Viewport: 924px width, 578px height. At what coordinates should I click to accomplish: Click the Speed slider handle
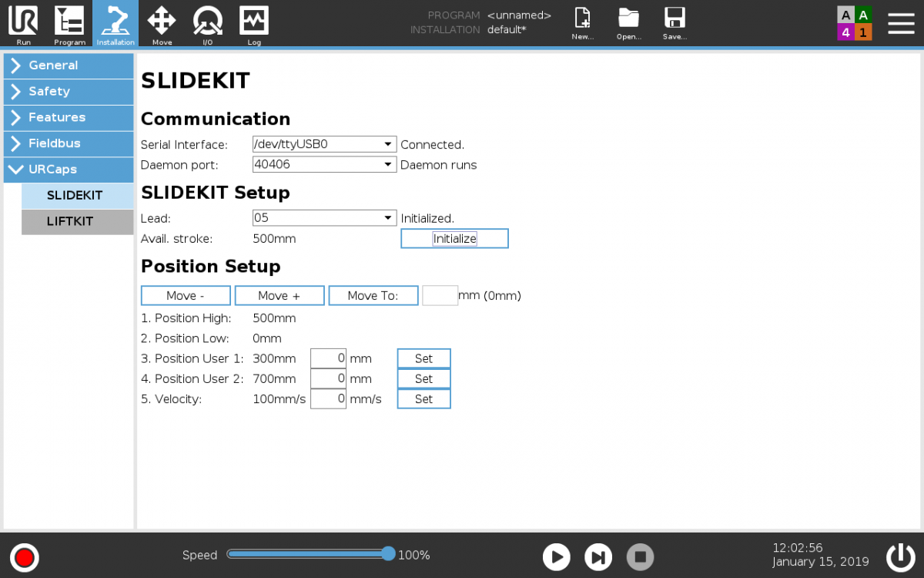[x=388, y=553]
